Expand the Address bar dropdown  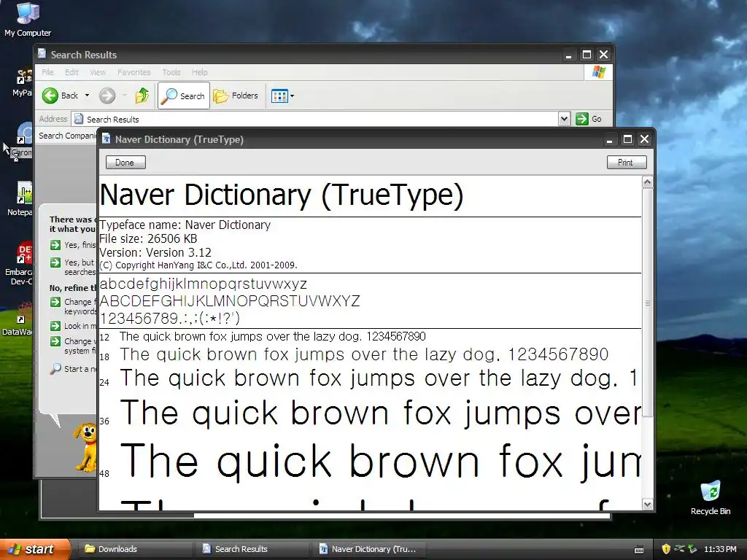[x=564, y=119]
